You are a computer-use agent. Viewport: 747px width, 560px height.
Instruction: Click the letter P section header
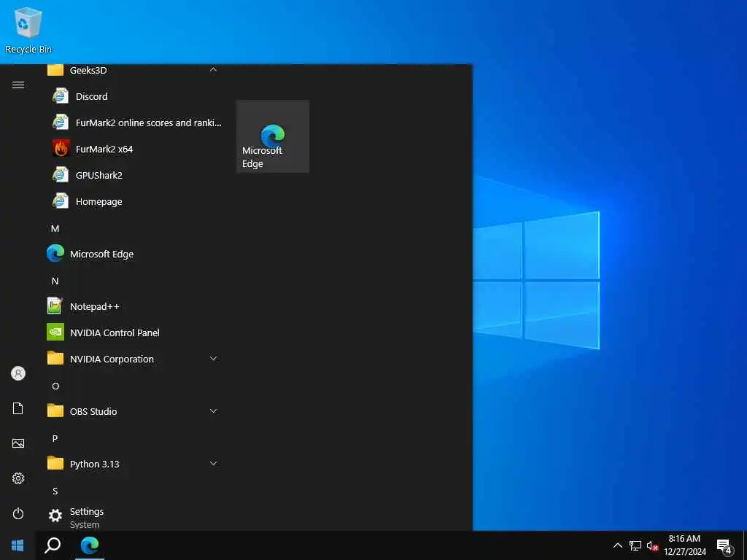point(55,438)
